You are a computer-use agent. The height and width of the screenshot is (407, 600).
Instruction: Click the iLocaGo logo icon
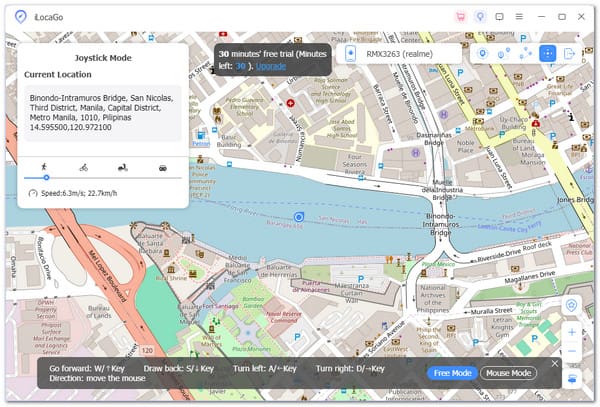(21, 17)
